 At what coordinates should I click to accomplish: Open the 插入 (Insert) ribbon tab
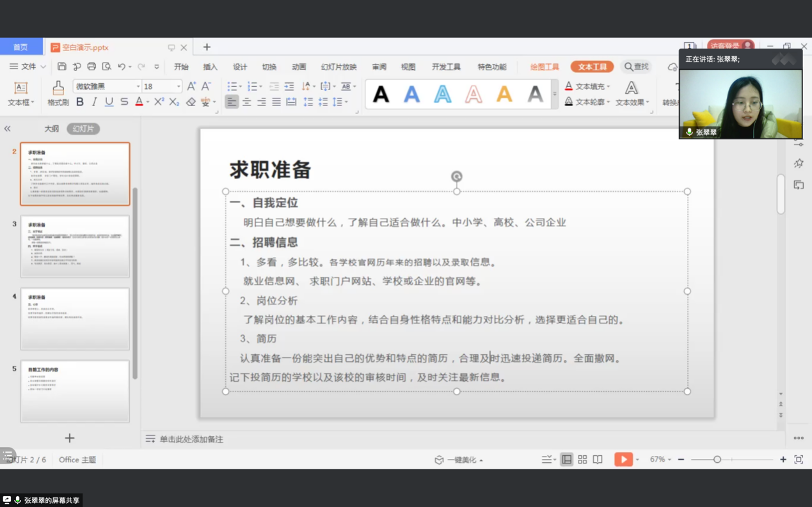210,67
